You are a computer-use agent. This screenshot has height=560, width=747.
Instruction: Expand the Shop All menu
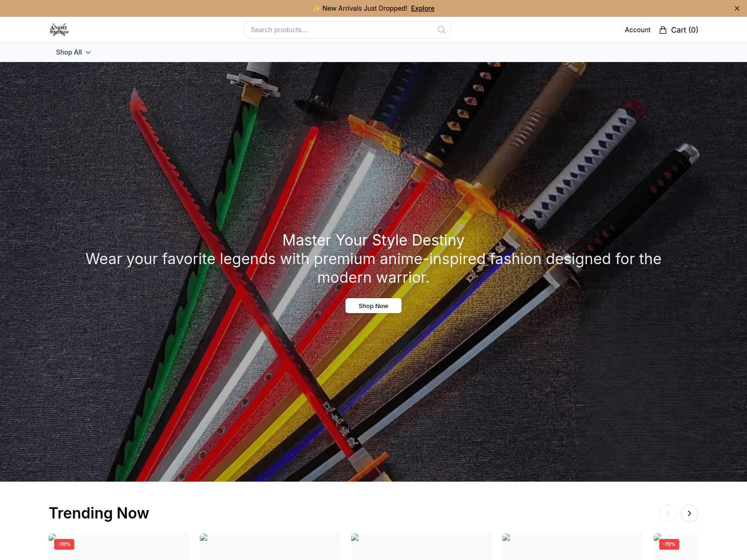(x=73, y=52)
